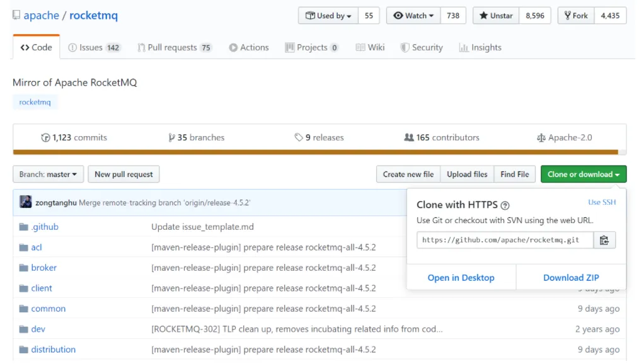Open the rocketmq repository name link

click(93, 16)
